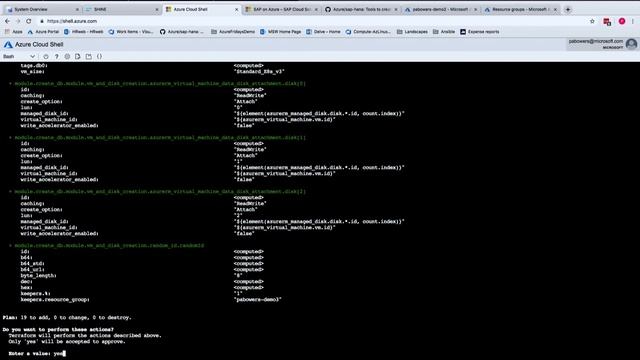
Task: Click the Cloud Shell restart (power) icon
Action: click(46, 57)
